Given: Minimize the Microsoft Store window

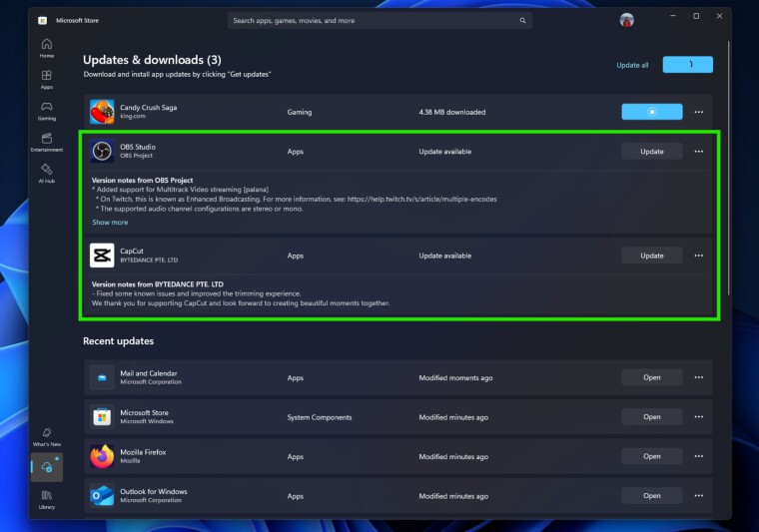Looking at the screenshot, I should pos(672,16).
